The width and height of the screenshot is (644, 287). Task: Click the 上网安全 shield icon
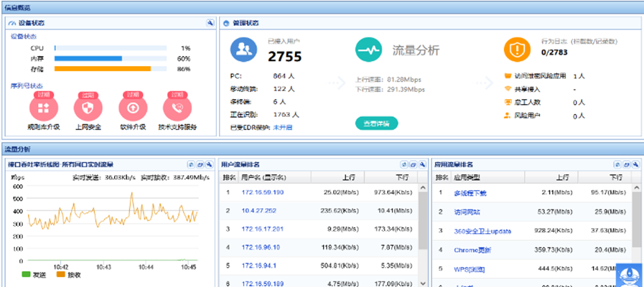[88, 109]
